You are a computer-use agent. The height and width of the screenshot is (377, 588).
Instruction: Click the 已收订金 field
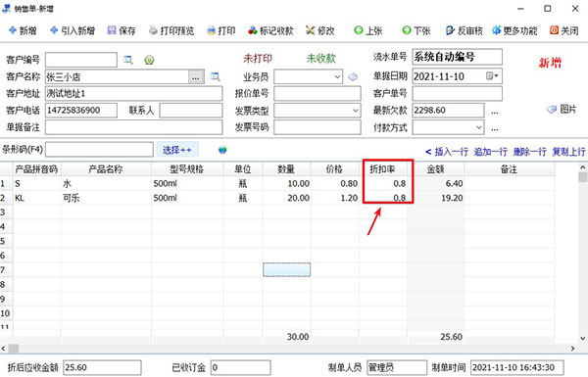[x=240, y=367]
